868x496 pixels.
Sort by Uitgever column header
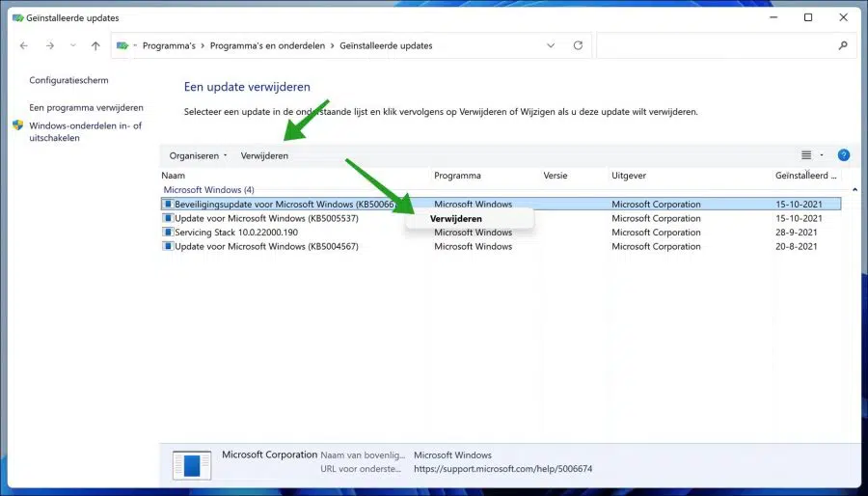point(629,176)
